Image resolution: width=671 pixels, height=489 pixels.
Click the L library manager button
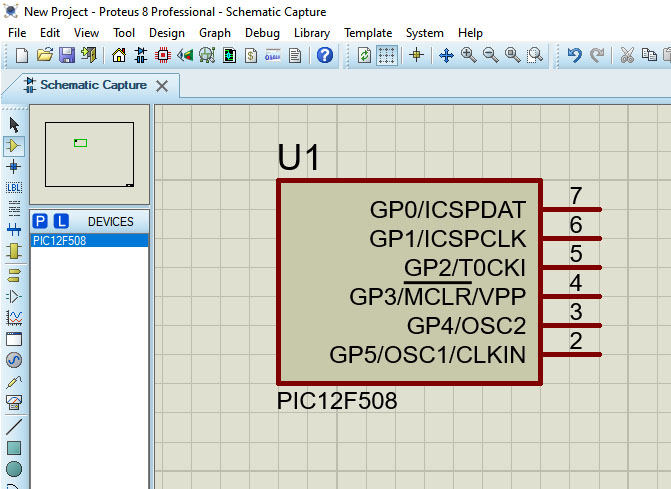61,221
